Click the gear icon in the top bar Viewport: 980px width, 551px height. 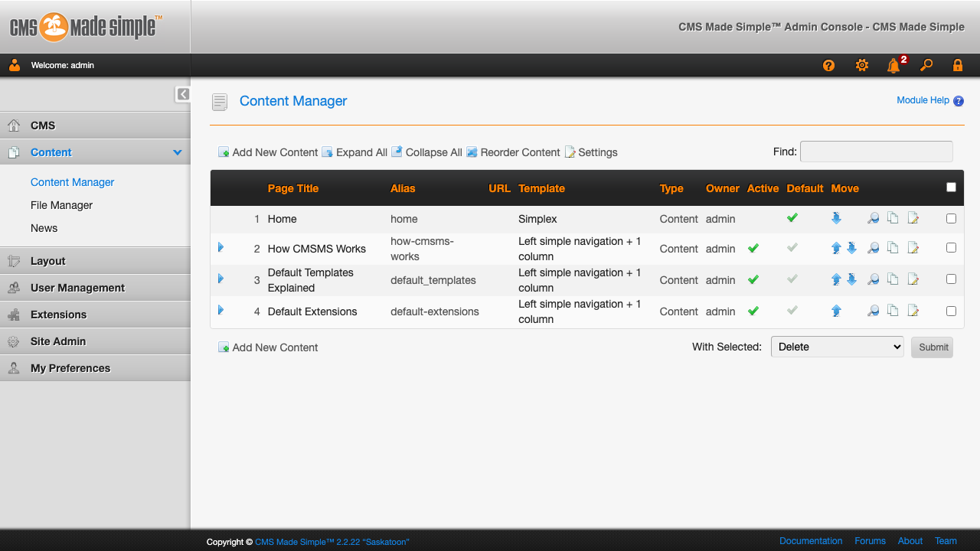click(862, 66)
